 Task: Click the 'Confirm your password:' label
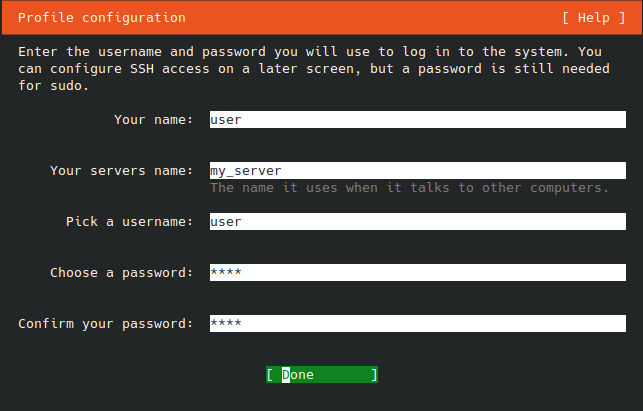(105, 324)
